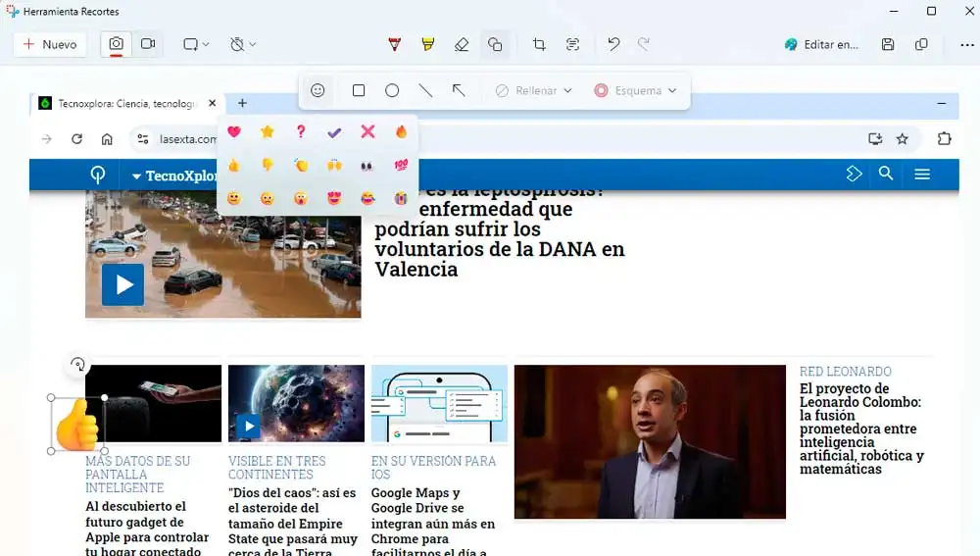This screenshot has height=556, width=980.
Task: Switch to video recording mode
Action: click(148, 44)
